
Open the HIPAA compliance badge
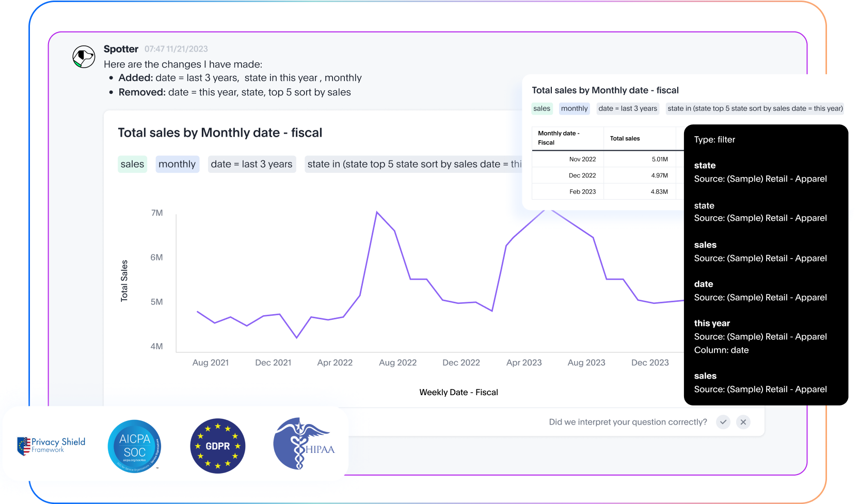point(304,445)
